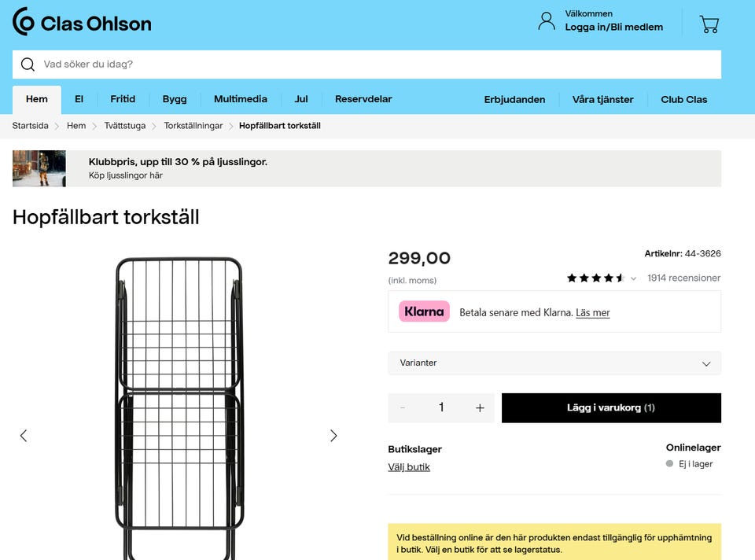
Task: Click the search magnifier icon
Action: coord(28,64)
